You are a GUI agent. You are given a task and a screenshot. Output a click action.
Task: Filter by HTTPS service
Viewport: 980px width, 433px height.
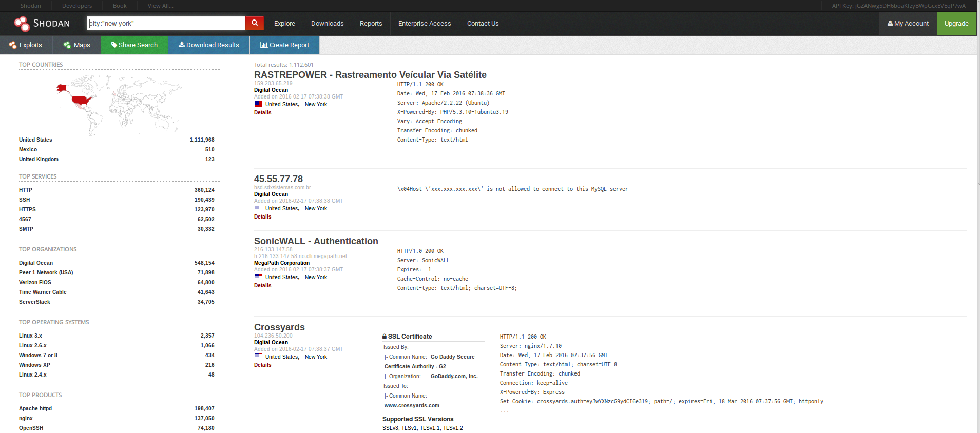pyautogui.click(x=27, y=209)
